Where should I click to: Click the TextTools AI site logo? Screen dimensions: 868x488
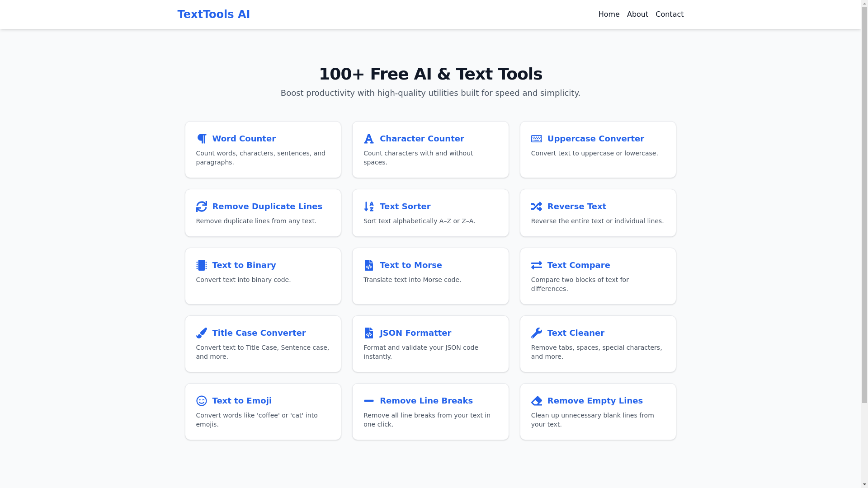(213, 14)
